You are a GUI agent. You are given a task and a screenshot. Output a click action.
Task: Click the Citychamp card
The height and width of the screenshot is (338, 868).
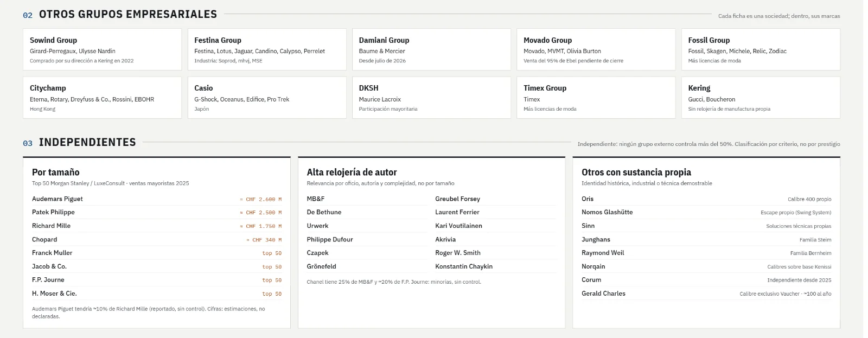tap(102, 98)
